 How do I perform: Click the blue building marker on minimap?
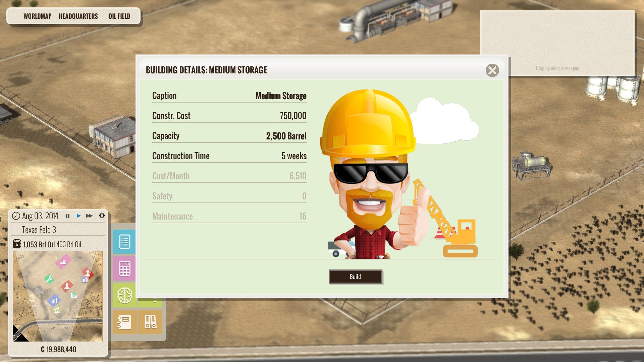[54, 300]
